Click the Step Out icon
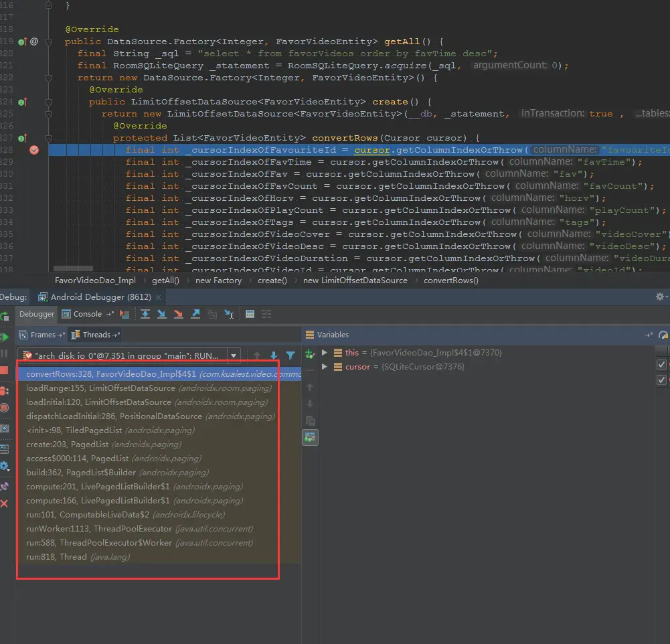This screenshot has height=644, width=670. [195, 314]
